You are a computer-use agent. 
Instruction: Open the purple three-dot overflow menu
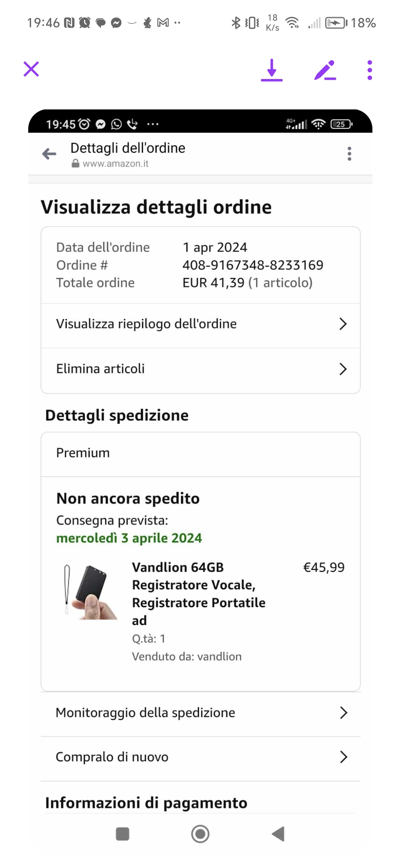[369, 70]
